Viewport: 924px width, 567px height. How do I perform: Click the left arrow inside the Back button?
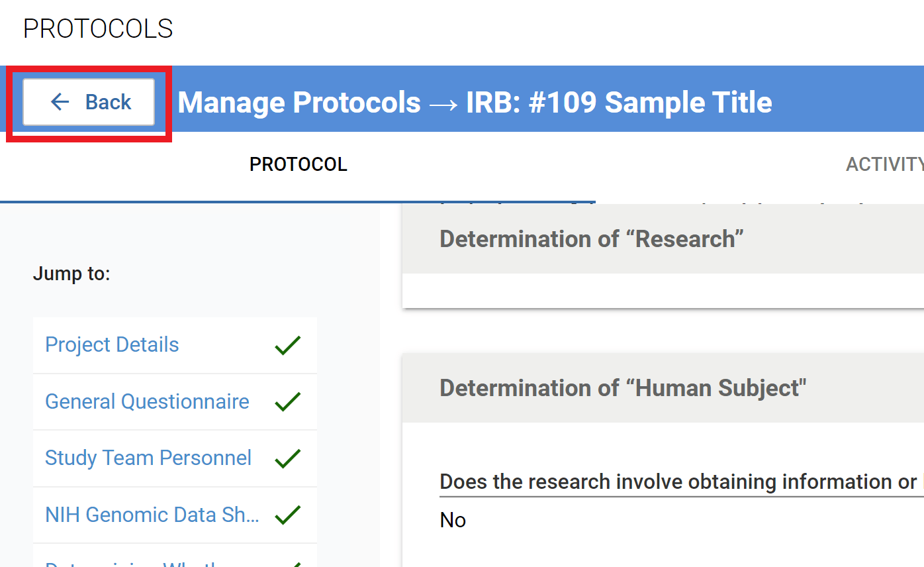[x=59, y=101]
